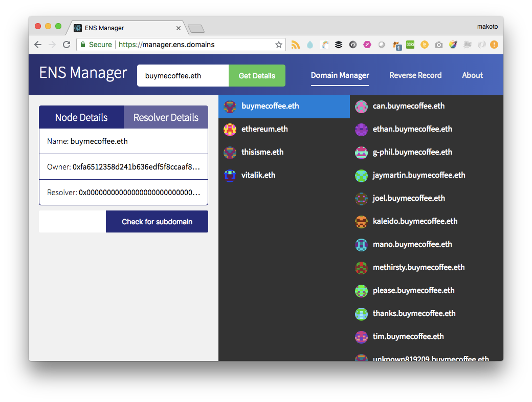Click the Check for subdomain button
This screenshot has height=402, width=532.
(x=157, y=221)
